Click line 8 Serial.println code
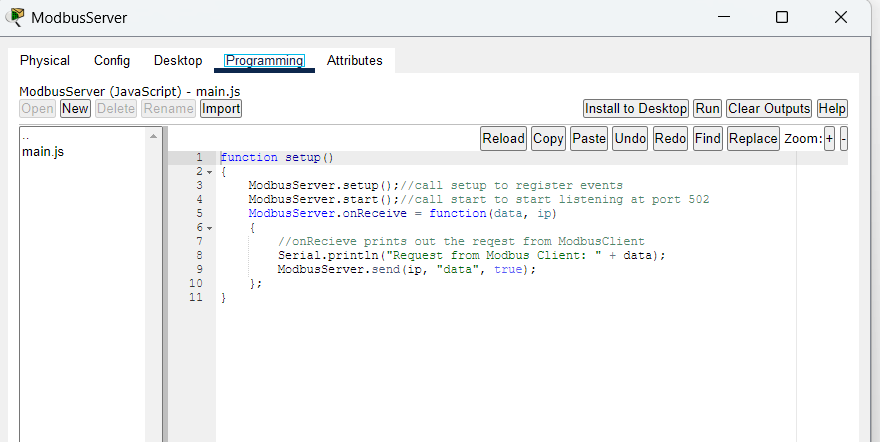The image size is (880, 442). (x=471, y=256)
